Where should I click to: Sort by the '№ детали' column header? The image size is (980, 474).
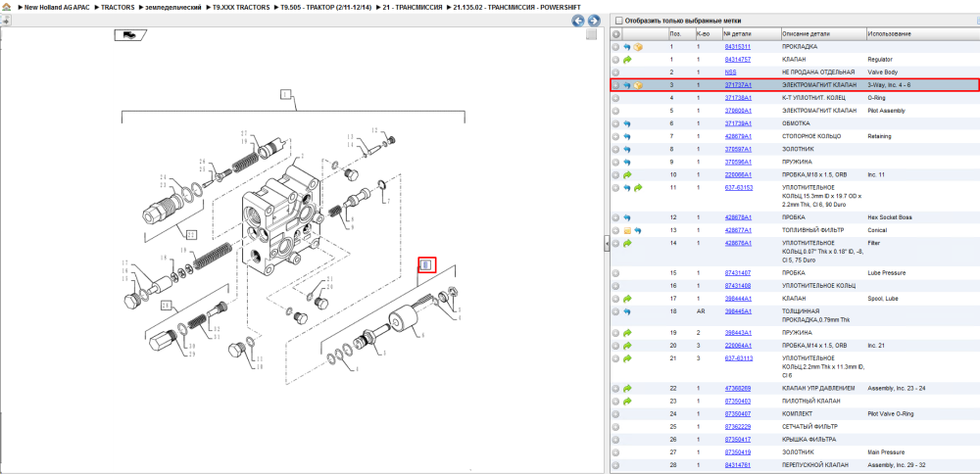pos(751,33)
